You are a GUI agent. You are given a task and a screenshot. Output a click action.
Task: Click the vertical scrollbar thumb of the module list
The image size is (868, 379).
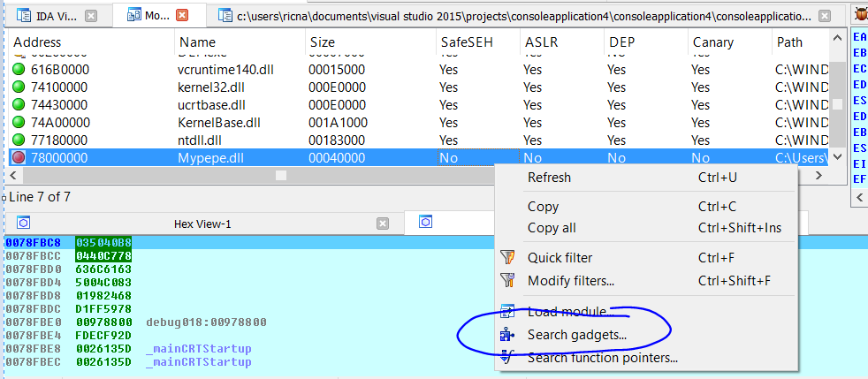(837, 104)
